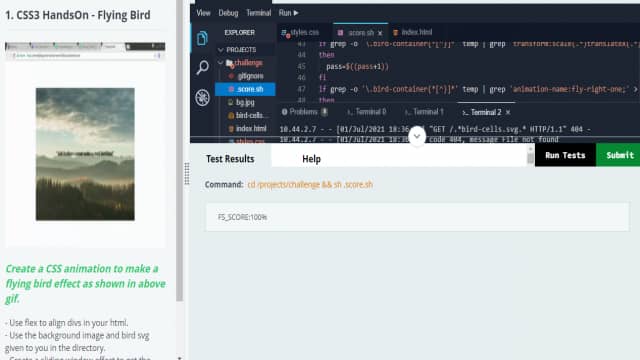This screenshot has width=640, height=360.
Task: Click code line 45 pass=$((pass+1))
Action: point(357,67)
